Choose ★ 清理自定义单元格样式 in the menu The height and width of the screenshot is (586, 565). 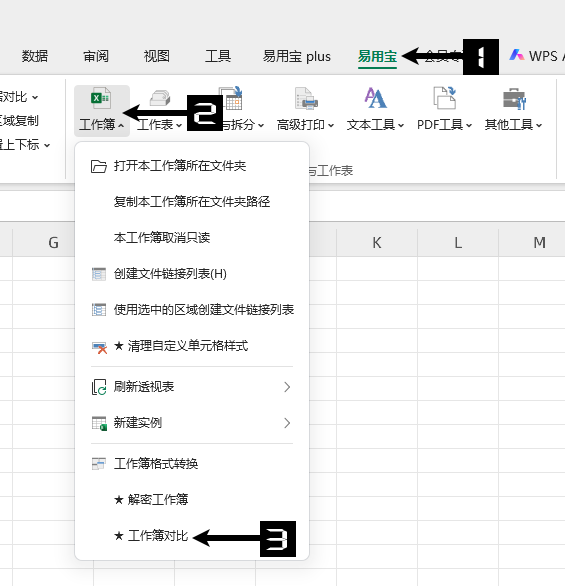click(x=192, y=346)
